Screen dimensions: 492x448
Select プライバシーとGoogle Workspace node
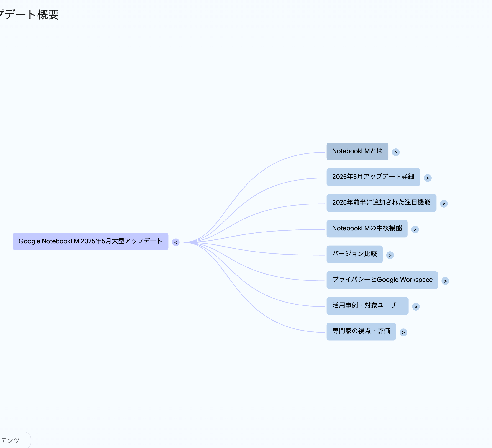(382, 280)
